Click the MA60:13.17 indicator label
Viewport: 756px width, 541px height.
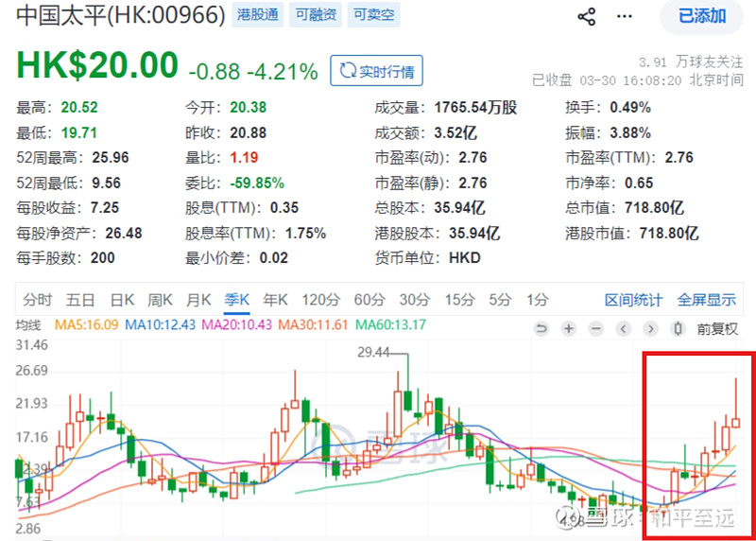pos(390,324)
